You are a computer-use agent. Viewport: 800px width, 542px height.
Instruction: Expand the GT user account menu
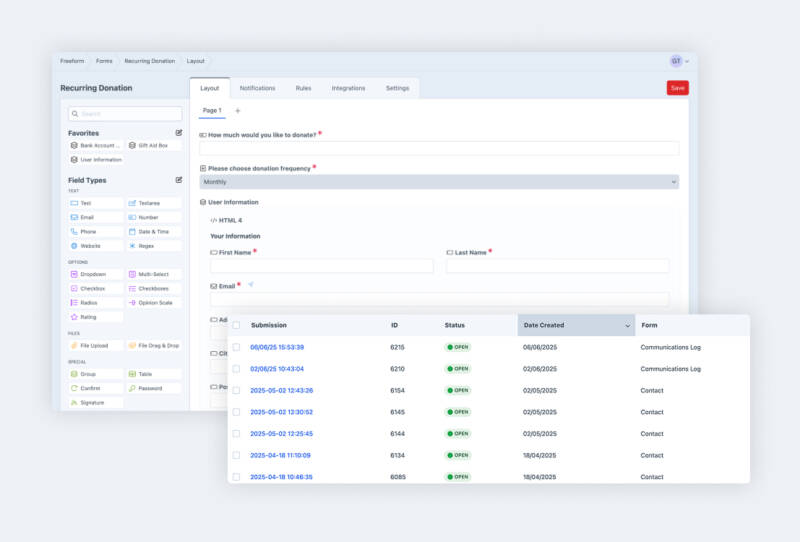680,61
